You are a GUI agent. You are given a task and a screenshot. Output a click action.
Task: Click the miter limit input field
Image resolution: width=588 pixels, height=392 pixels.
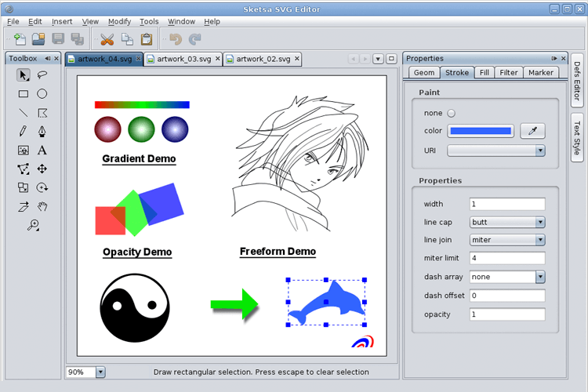pyautogui.click(x=506, y=258)
